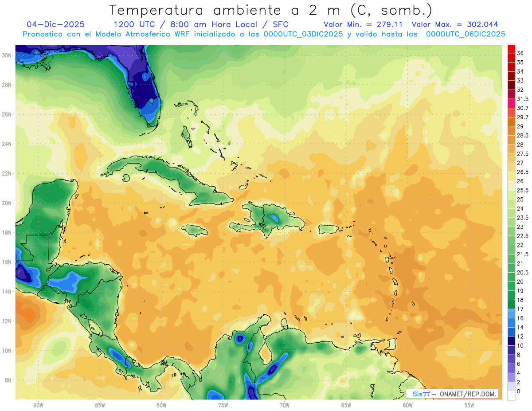Screen dimensions: 532x411
Task: Click legend value 6
Action: click(x=519, y=364)
